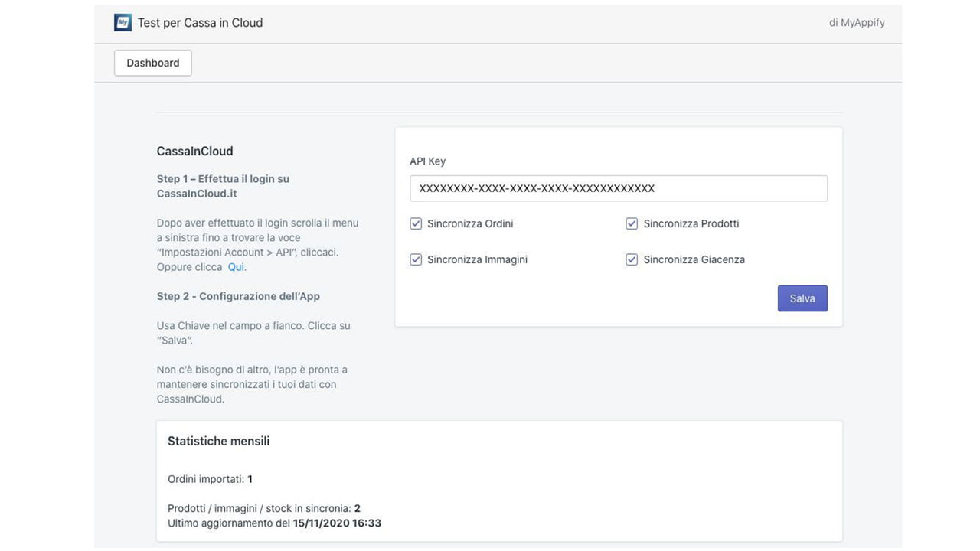Click the Step 1 login instructions heading
Image resolution: width=980 pixels, height=551 pixels.
click(223, 184)
